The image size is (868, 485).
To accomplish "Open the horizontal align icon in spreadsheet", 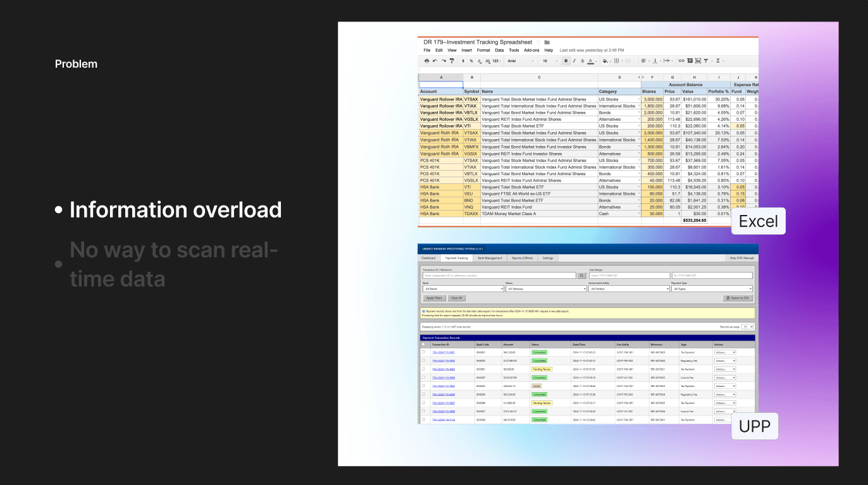I will (x=644, y=61).
